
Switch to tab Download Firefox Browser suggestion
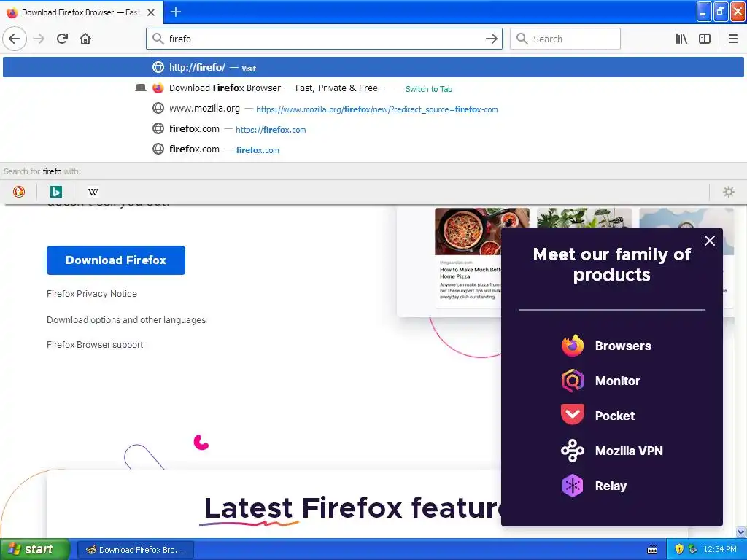373,88
